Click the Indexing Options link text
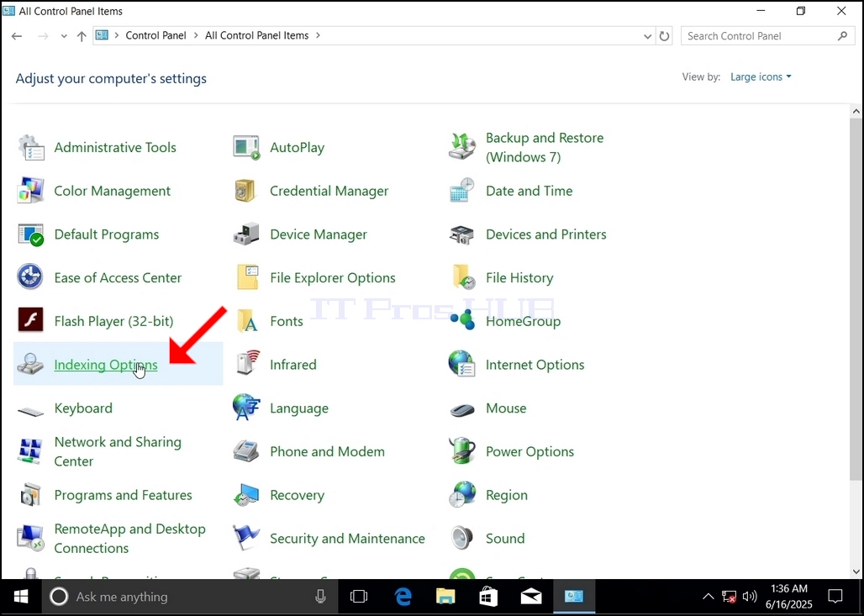This screenshot has width=864, height=616. click(x=106, y=365)
